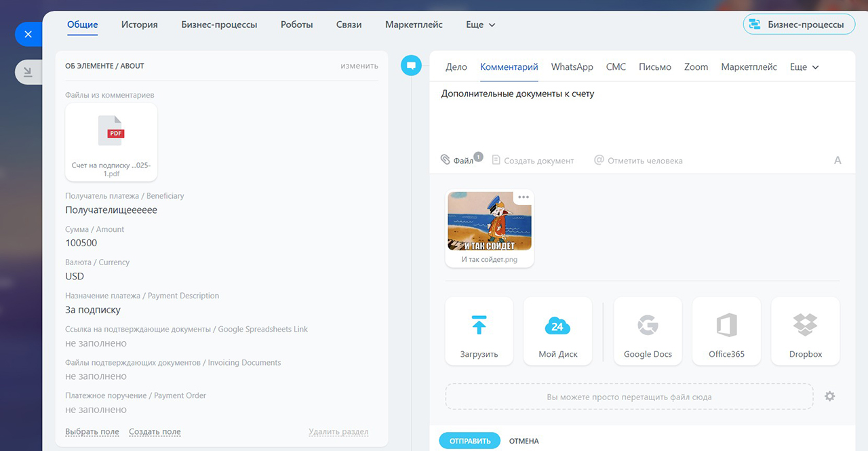
Task: Choose the Google Docs icon
Action: tap(648, 326)
